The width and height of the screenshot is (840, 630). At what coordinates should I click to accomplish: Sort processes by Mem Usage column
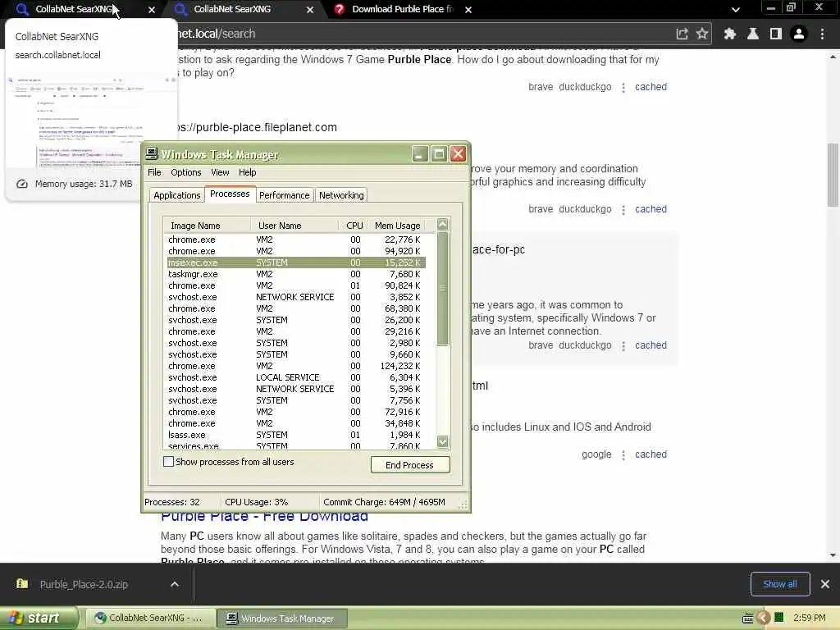[397, 226]
